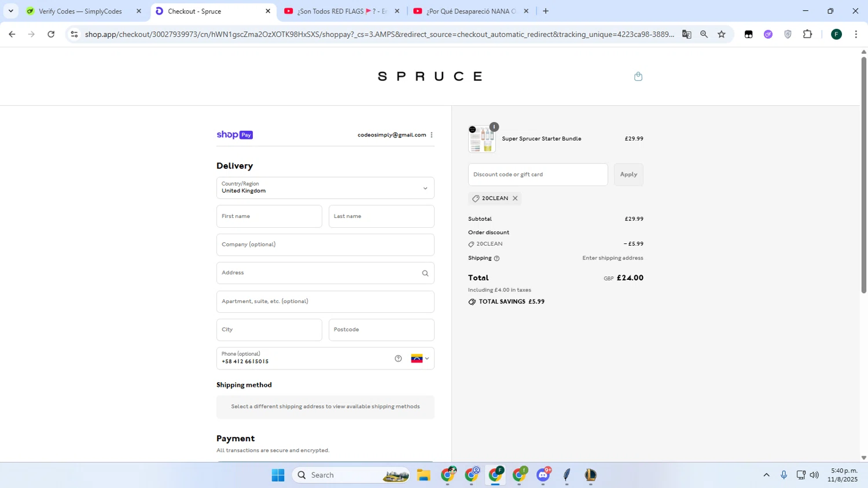Open the phone number help icon

(x=398, y=358)
